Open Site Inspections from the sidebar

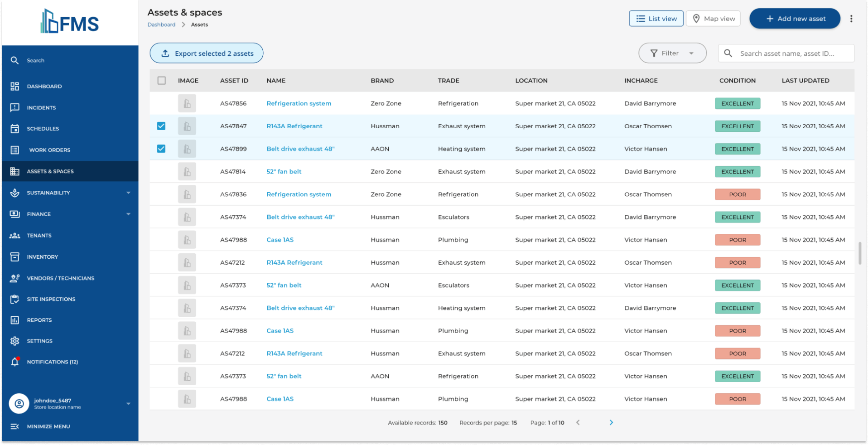click(x=51, y=299)
